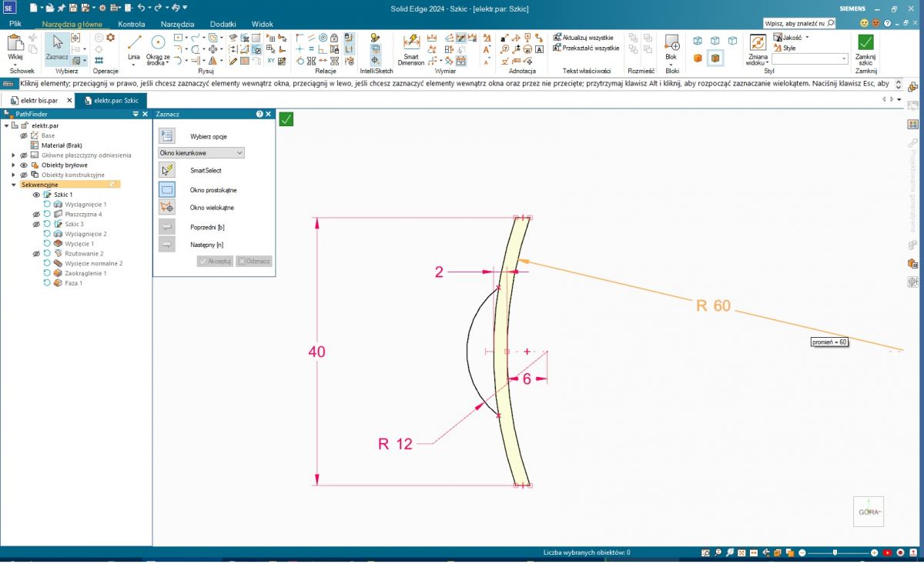Image resolution: width=924 pixels, height=564 pixels.
Task: Click the Wybierz opcje icon
Action: 167,136
